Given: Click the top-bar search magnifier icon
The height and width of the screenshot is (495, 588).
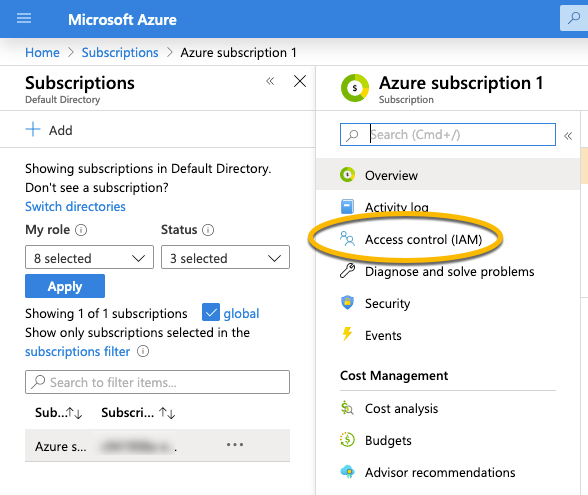Looking at the screenshot, I should pyautogui.click(x=574, y=18).
